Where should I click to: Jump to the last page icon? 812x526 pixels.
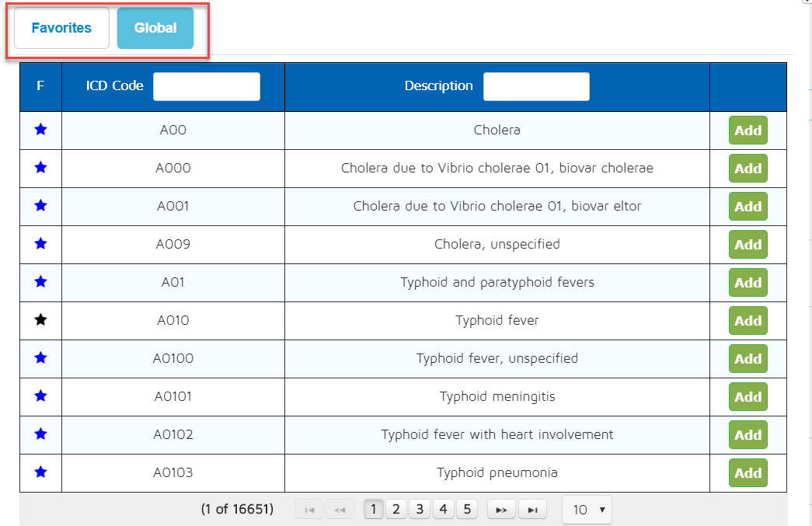pos(532,510)
